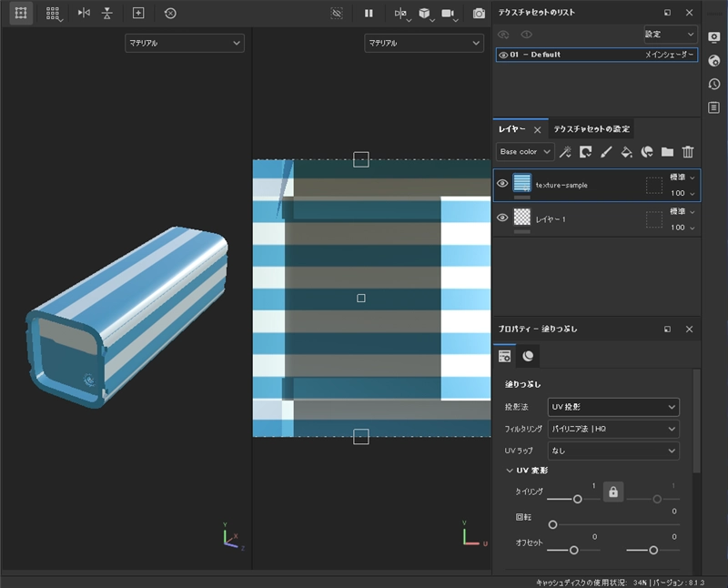
Task: Open the フィルタリング dropdown
Action: 613,429
